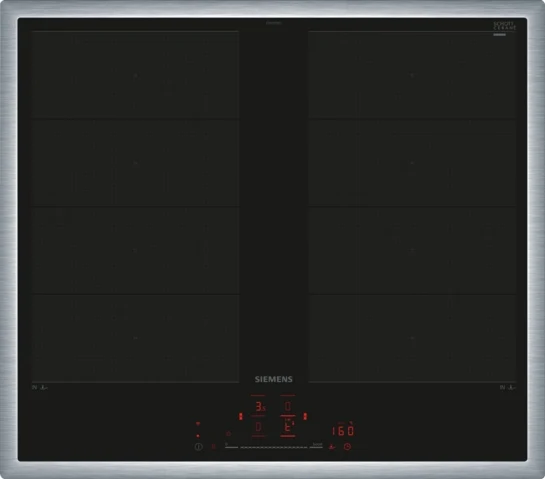This screenshot has height=479, width=545.
Task: Tap the red dot indicator below WiFi symbol
Action: pyautogui.click(x=198, y=436)
